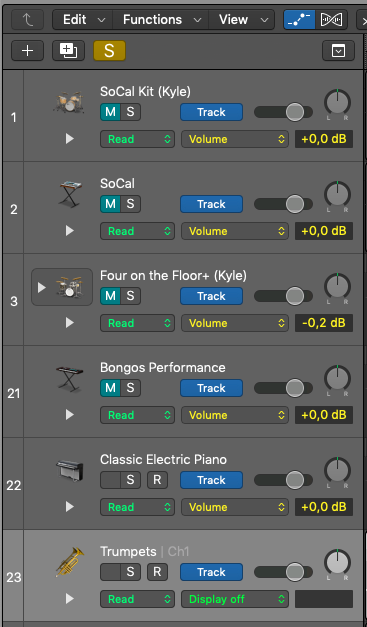
Task: Unmute the SoCal Kit (Kyle) track
Action: click(110, 112)
